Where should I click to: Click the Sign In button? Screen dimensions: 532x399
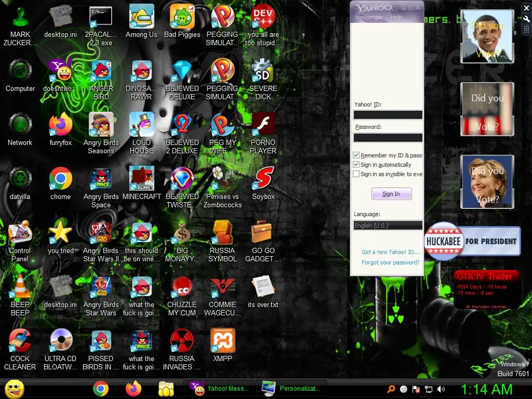tap(391, 194)
